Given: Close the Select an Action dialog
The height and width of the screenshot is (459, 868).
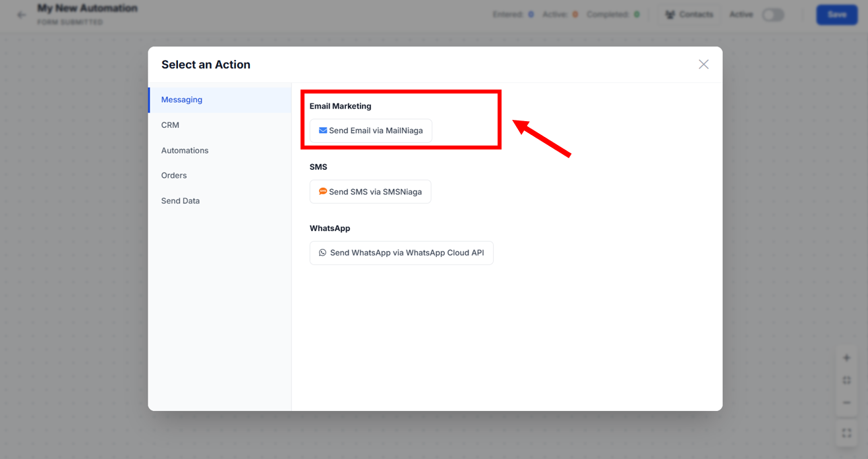Looking at the screenshot, I should click(703, 65).
